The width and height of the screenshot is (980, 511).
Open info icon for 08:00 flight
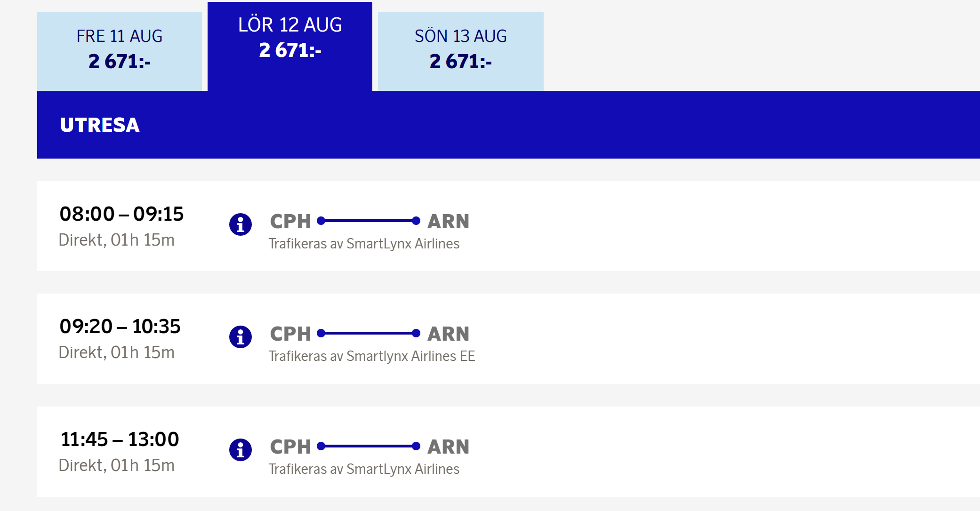click(241, 224)
